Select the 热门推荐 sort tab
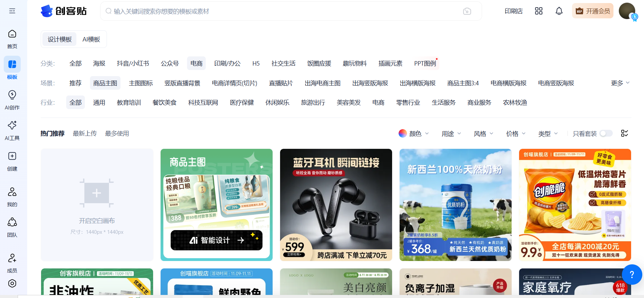 point(53,134)
